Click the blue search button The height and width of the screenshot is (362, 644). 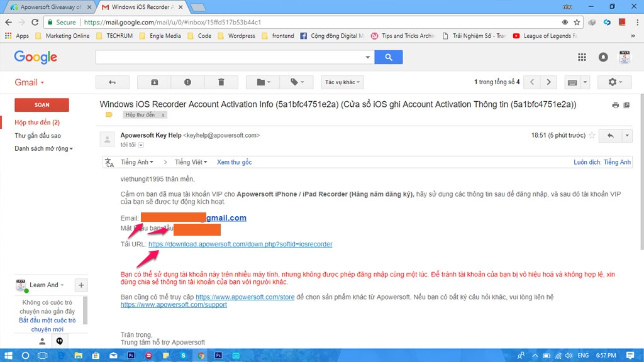[389, 57]
